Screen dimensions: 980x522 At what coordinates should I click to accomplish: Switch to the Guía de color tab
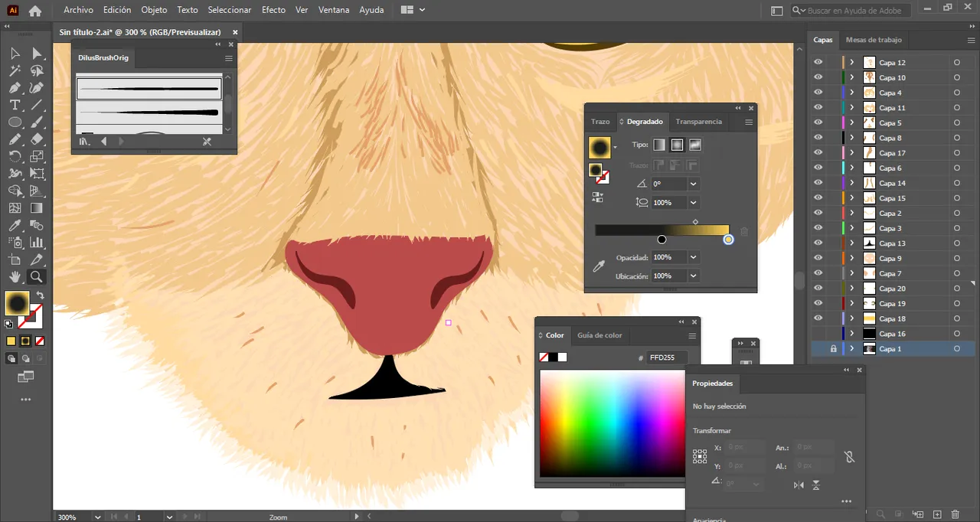pyautogui.click(x=599, y=335)
